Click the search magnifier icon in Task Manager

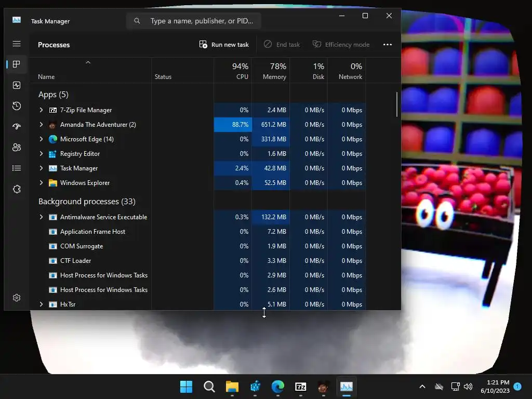click(137, 21)
